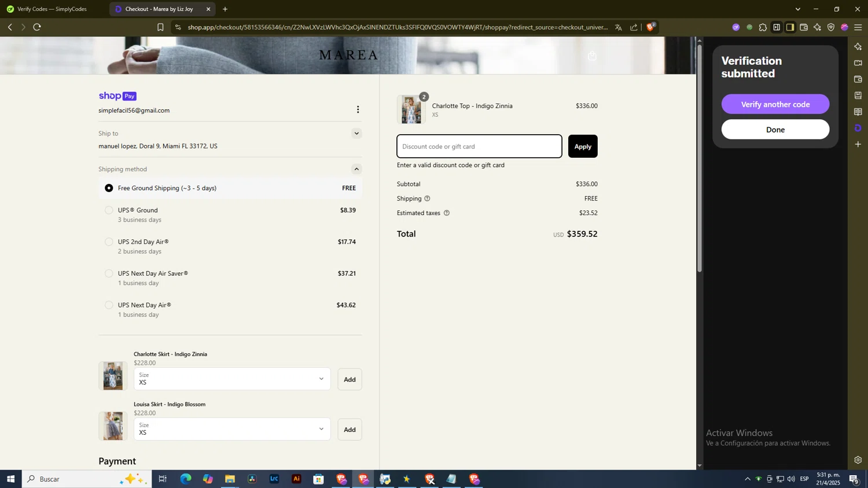Open the Extensions puzzle icon
The height and width of the screenshot is (488, 868).
tap(763, 27)
